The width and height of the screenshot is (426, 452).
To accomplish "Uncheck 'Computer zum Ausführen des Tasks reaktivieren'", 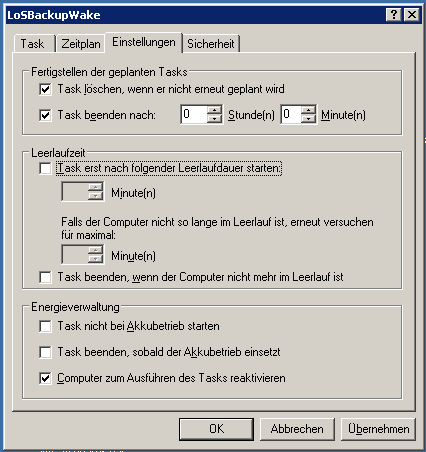I will tap(45, 378).
